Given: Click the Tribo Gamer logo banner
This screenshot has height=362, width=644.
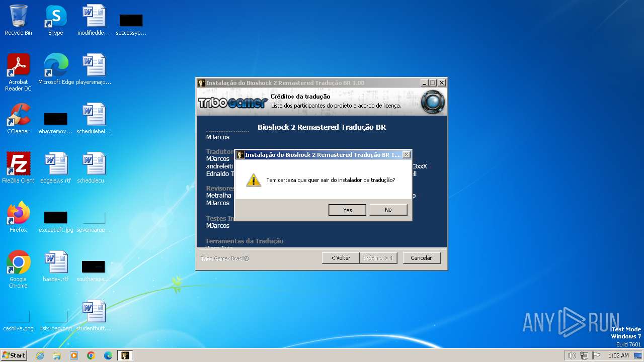Looking at the screenshot, I should (x=232, y=102).
